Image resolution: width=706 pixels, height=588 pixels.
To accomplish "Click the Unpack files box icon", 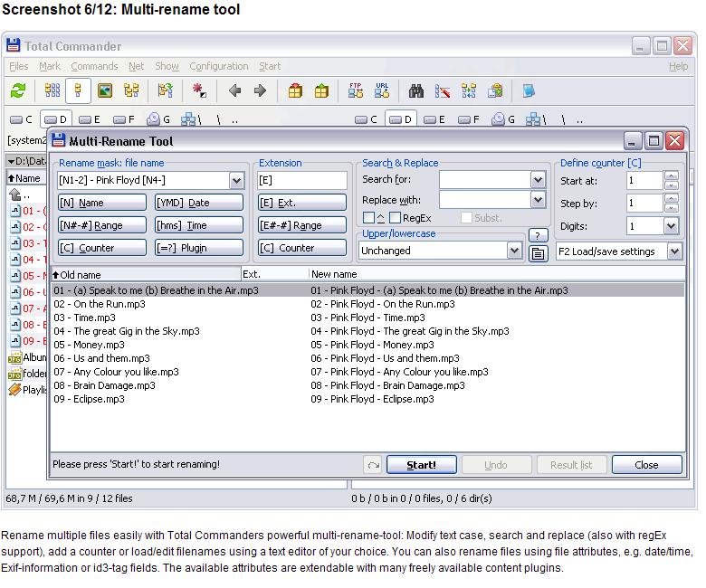I will coord(321,90).
